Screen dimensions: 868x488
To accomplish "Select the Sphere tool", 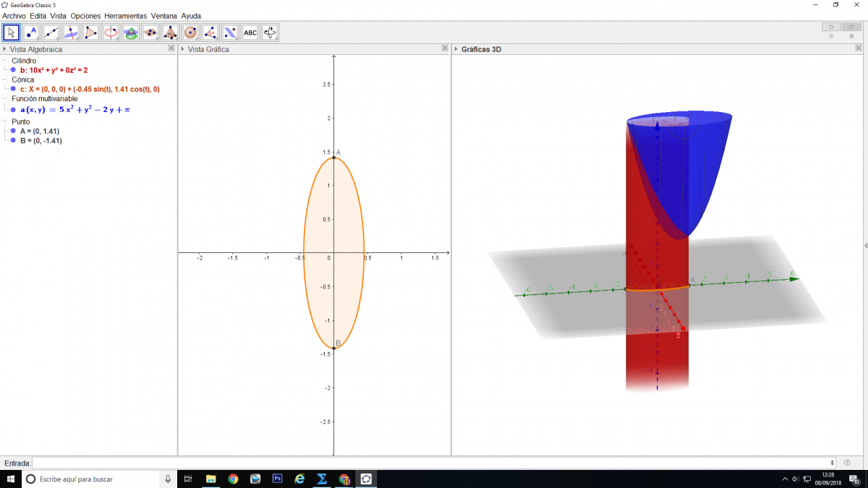I will pyautogui.click(x=190, y=33).
